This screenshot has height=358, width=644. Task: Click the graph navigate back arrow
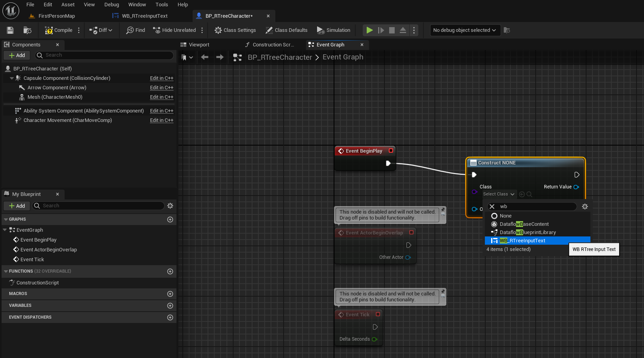click(204, 57)
